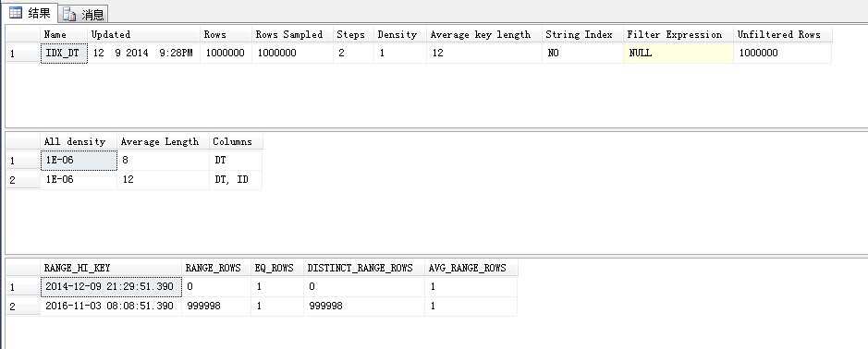868x349 pixels.
Task: Click the AVG_RANGE_ROWS column header
Action: [x=471, y=268]
